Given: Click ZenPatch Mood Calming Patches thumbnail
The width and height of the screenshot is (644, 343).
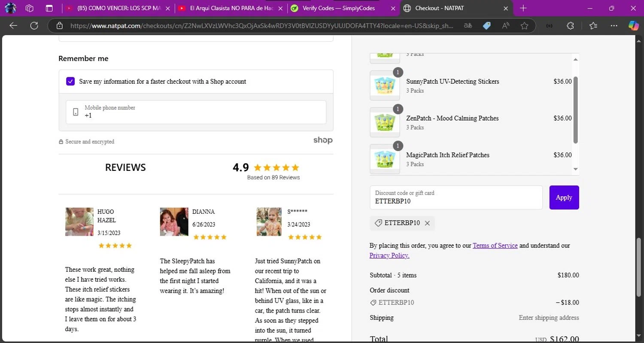Looking at the screenshot, I should click(x=385, y=122).
